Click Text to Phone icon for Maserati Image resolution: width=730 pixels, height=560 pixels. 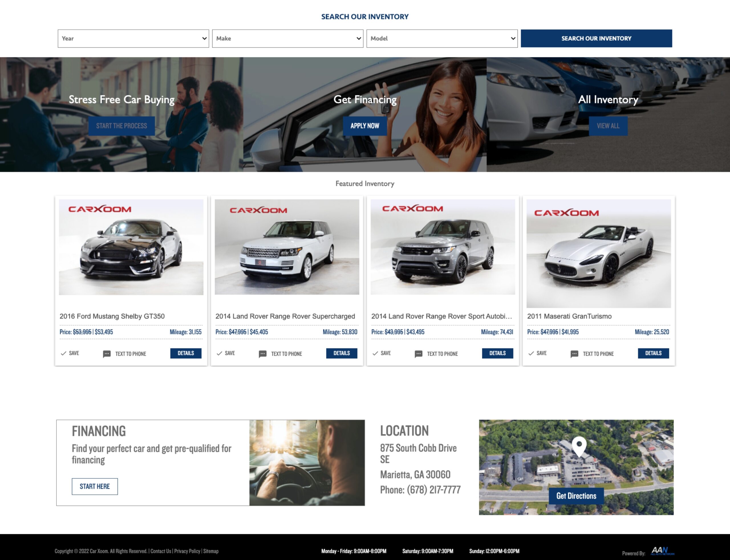(x=574, y=354)
